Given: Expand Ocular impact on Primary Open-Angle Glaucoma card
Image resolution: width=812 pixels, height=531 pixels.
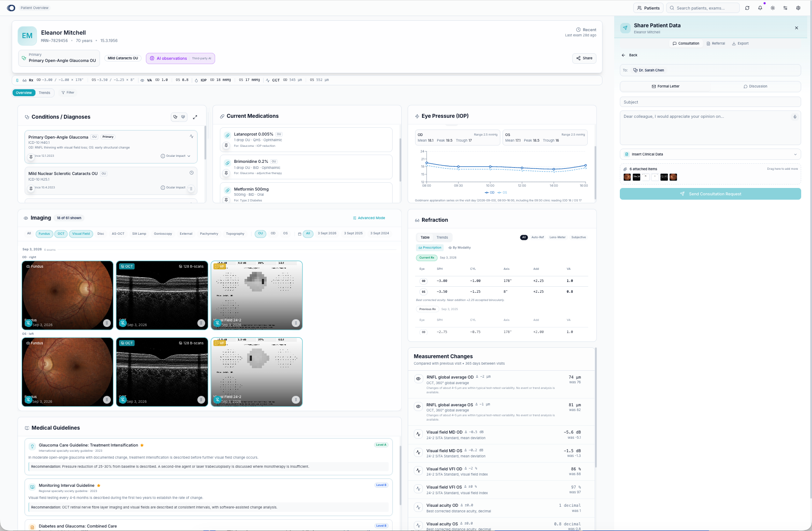Looking at the screenshot, I should (176, 156).
